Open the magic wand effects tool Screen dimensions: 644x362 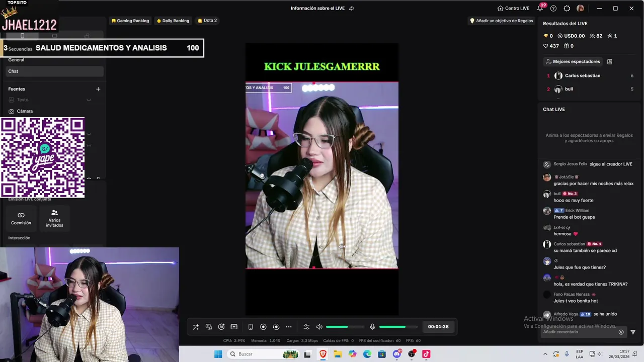point(196,327)
